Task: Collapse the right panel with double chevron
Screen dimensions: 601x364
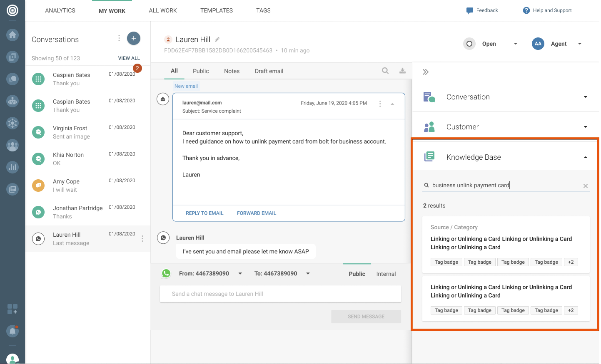Action: coord(425,72)
